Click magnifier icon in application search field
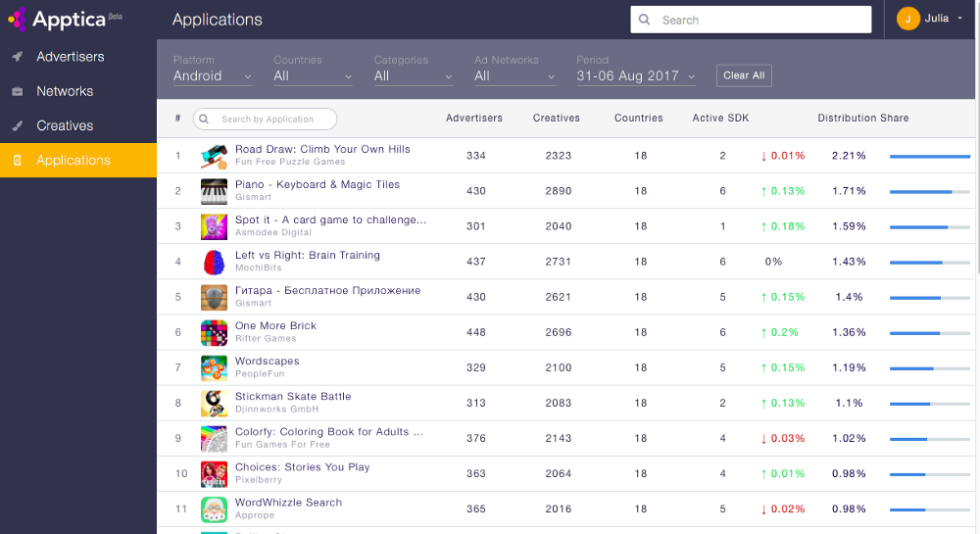The width and height of the screenshot is (980, 534). click(204, 119)
